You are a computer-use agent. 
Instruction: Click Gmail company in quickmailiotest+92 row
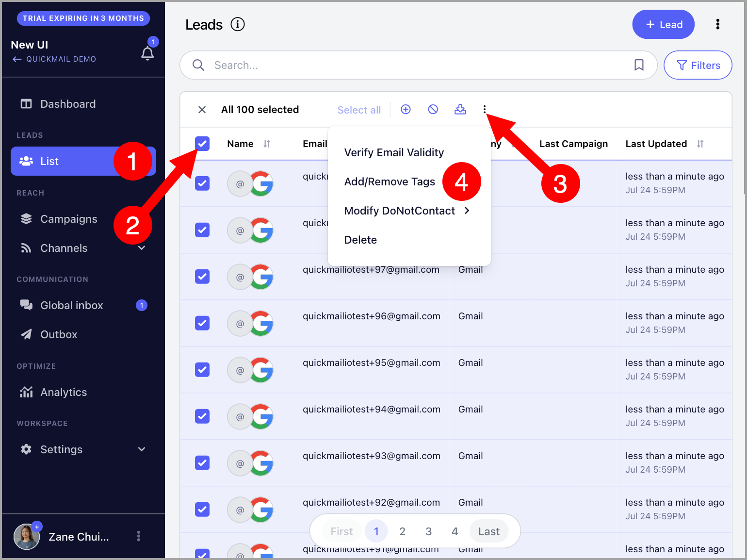tap(471, 502)
